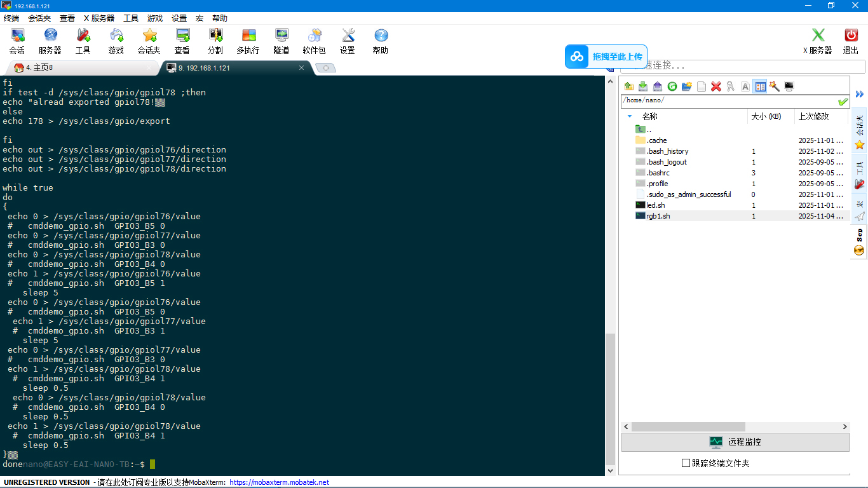
Task: Collapse sidebar using double-arrow chevron
Action: pyautogui.click(x=859, y=94)
